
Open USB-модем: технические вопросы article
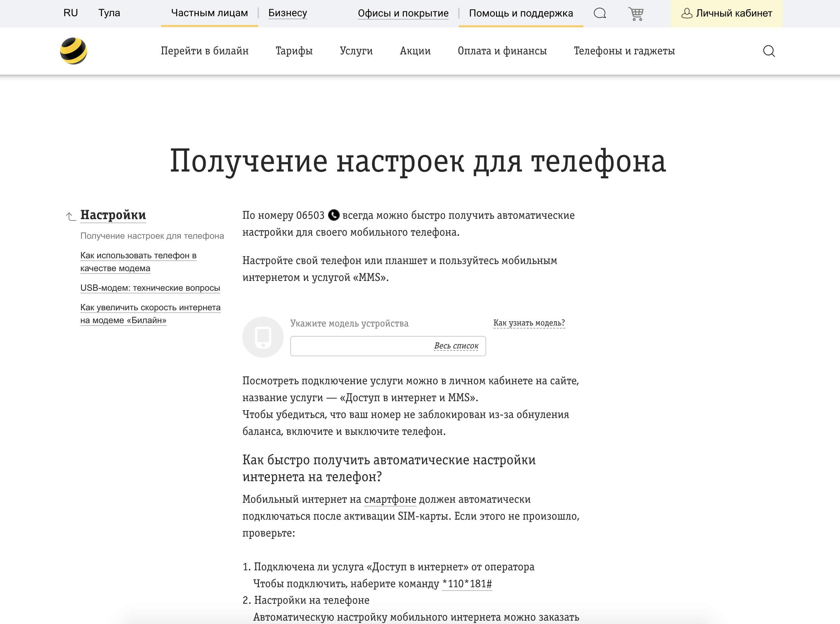coord(150,288)
